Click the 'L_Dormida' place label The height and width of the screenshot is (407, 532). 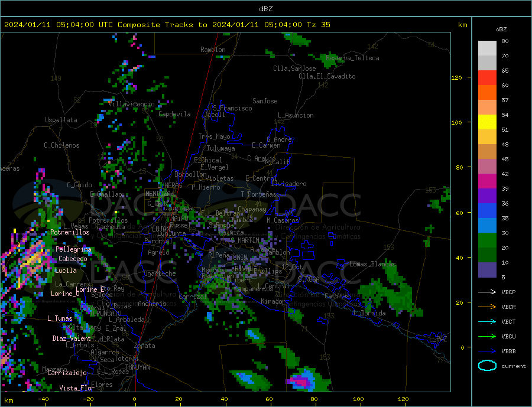click(x=370, y=312)
